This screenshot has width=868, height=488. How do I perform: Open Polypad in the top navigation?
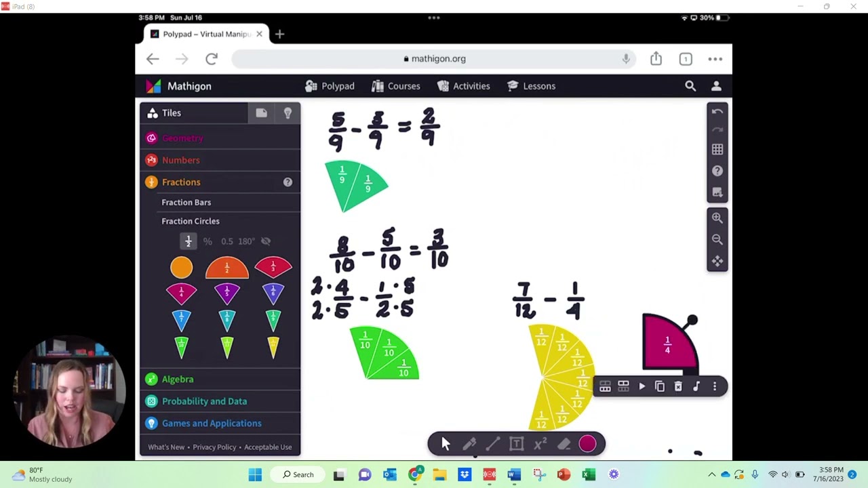pyautogui.click(x=330, y=86)
